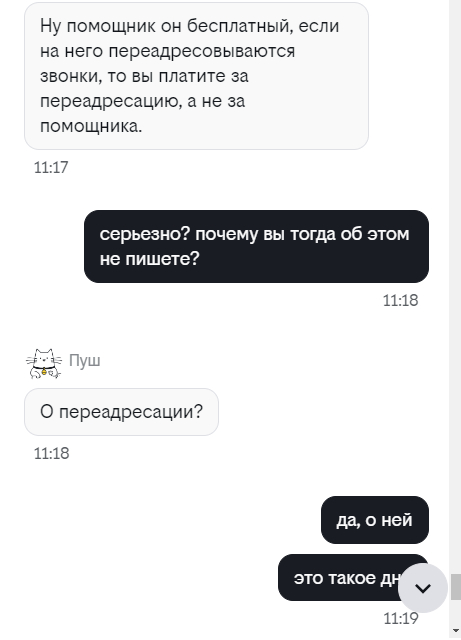Click the word "звонки," in the first message
Image resolution: width=461 pixels, height=640 pixels.
coord(71,76)
